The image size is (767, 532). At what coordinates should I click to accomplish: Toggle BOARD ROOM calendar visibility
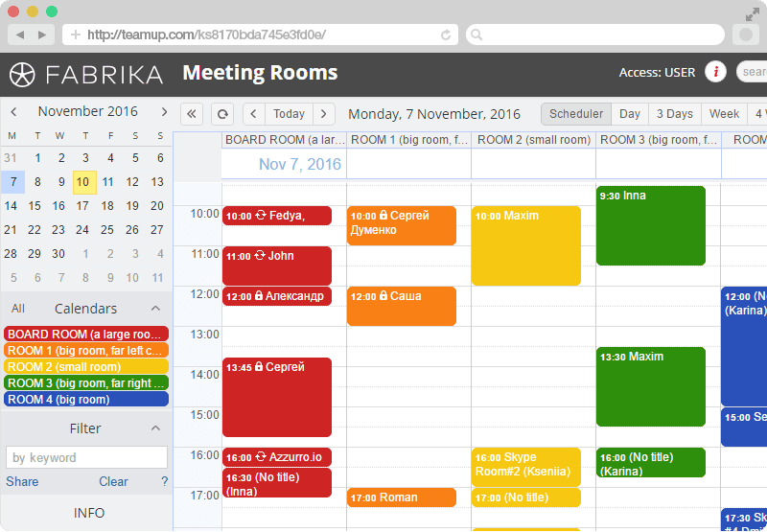point(86,334)
